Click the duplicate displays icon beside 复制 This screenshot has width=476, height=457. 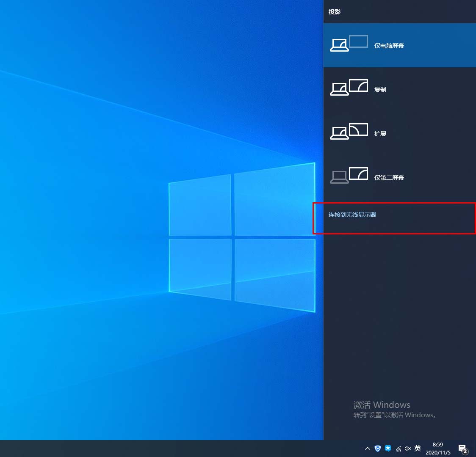click(x=349, y=88)
